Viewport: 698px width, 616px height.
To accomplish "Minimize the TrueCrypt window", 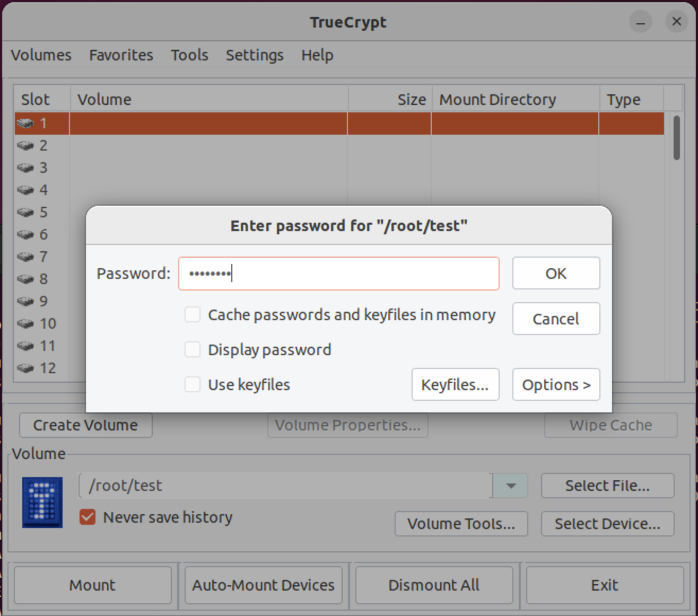I will 641,22.
